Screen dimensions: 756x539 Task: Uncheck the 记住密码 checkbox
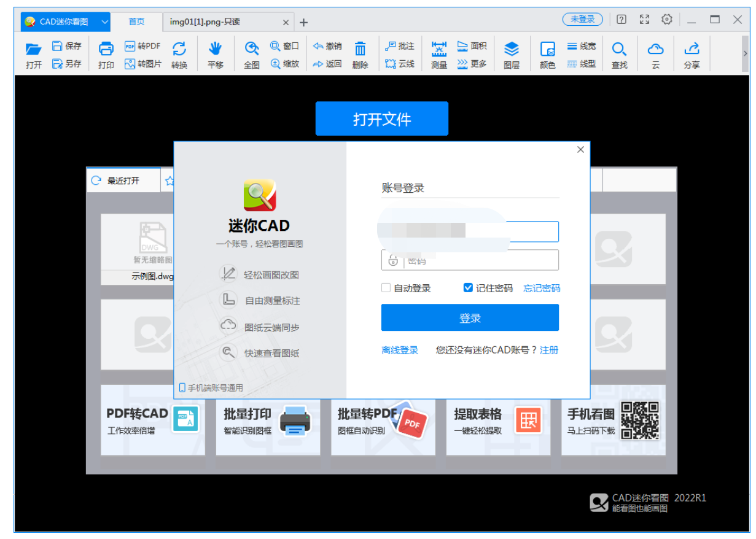468,288
